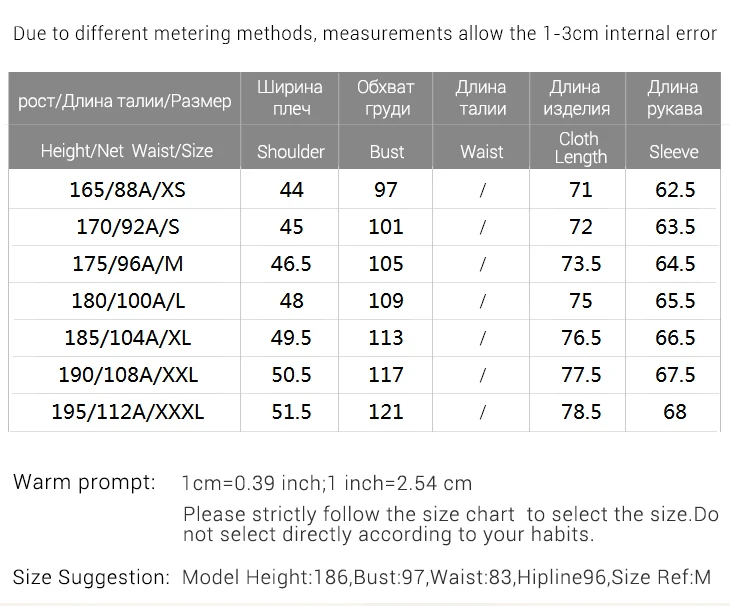Select the 180/100A/L size row
Image resolution: width=730 pixels, height=606 pixels.
[365, 301]
